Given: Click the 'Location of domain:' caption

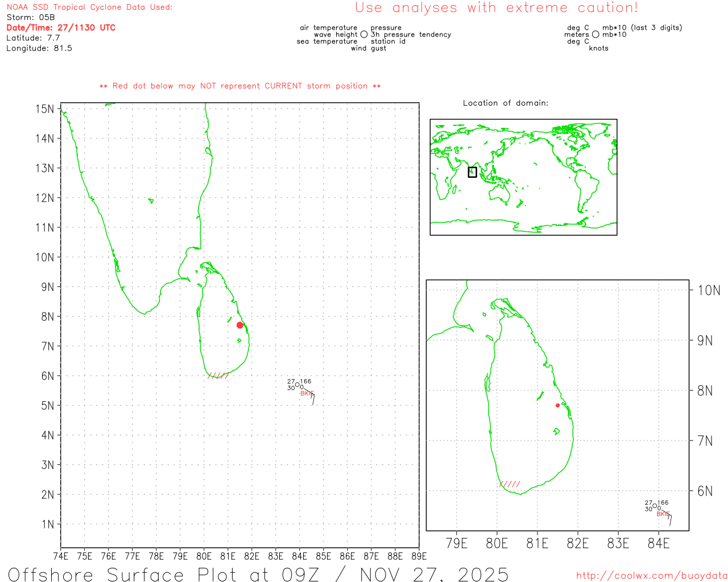Looking at the screenshot, I should click(x=505, y=103).
